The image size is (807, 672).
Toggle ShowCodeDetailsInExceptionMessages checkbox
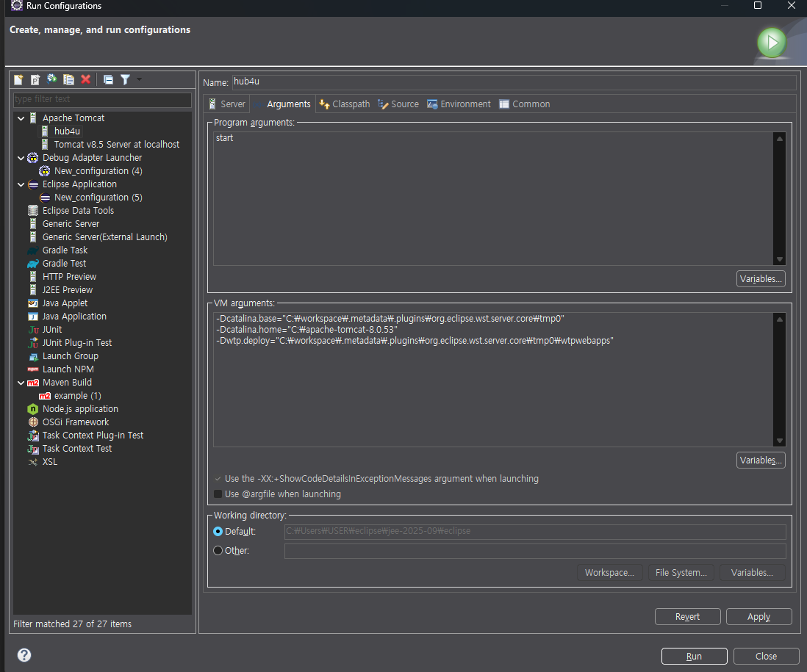[x=218, y=479]
